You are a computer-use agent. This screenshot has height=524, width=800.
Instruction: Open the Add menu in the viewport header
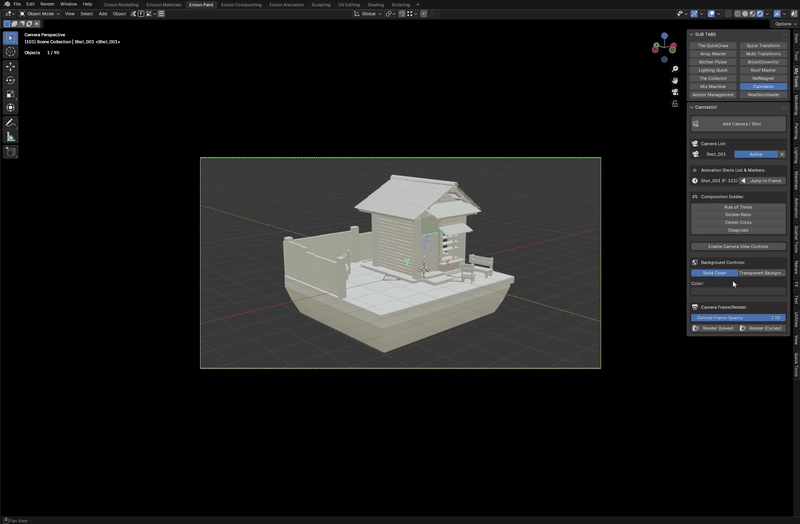103,14
